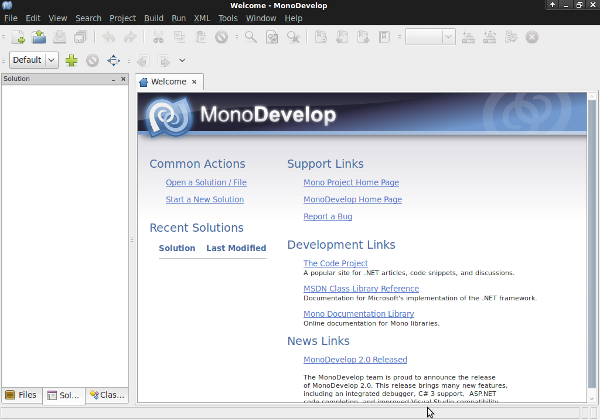600x420 pixels.
Task: Click the Save All toolbar icon
Action: coord(80,37)
